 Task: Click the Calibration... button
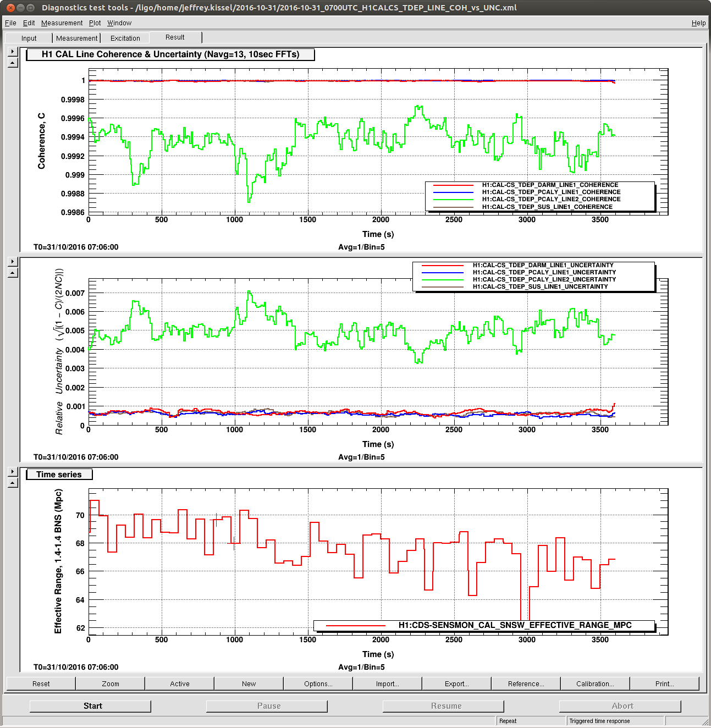coord(596,683)
